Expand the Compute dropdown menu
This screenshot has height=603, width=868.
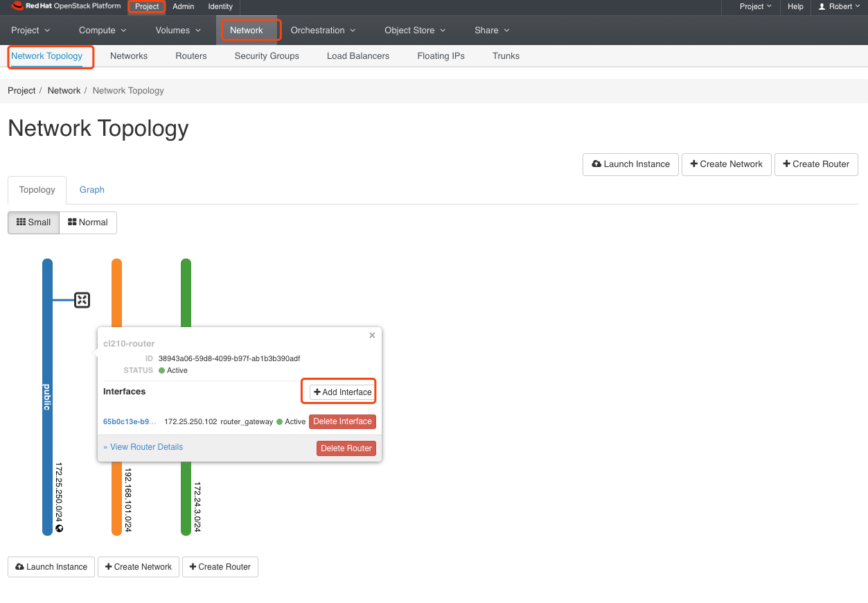tap(103, 30)
